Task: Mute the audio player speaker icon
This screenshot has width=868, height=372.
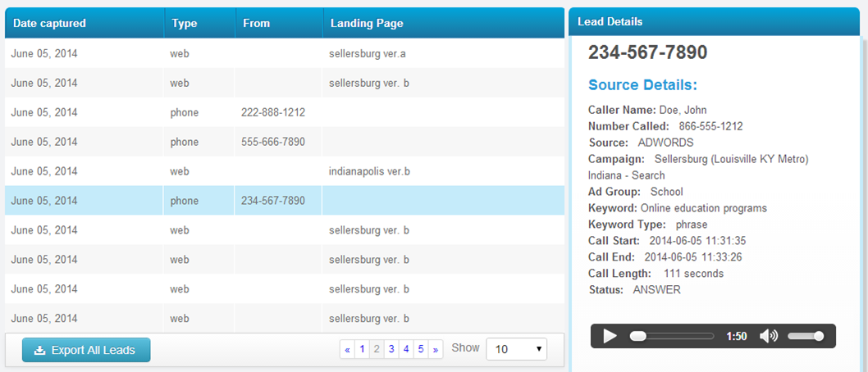Action: tap(769, 336)
